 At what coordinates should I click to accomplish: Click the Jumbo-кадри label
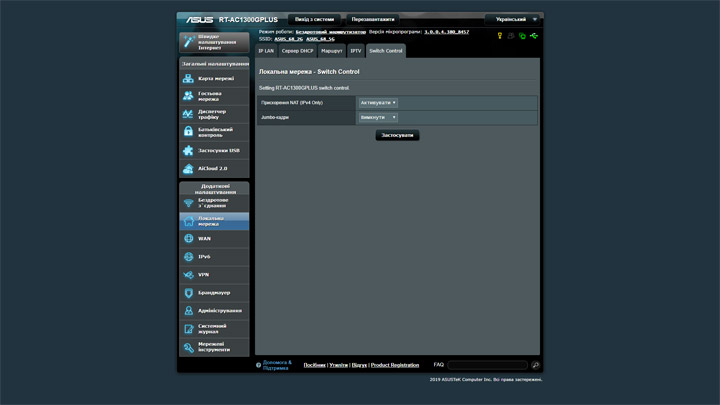[275, 118]
